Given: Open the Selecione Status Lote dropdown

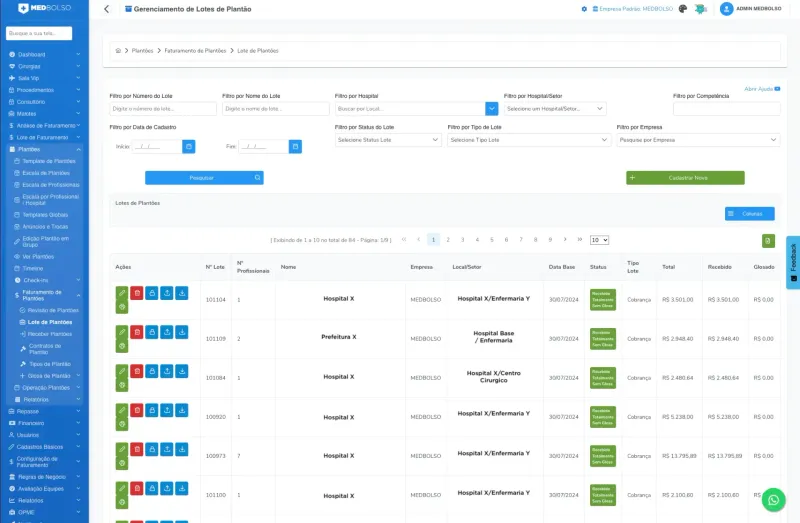Looking at the screenshot, I should (388, 140).
